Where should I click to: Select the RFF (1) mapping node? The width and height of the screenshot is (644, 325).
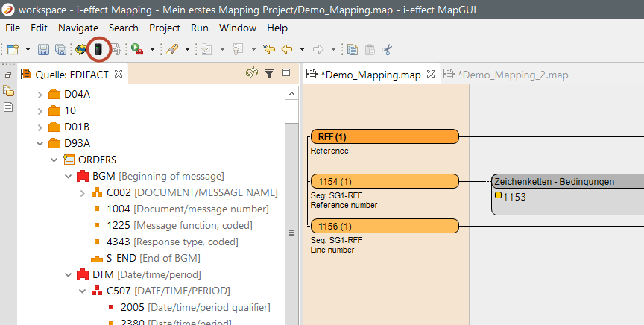point(384,136)
